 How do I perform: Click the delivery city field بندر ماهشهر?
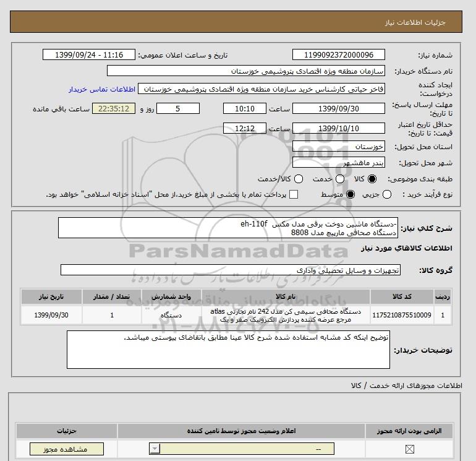(339, 163)
